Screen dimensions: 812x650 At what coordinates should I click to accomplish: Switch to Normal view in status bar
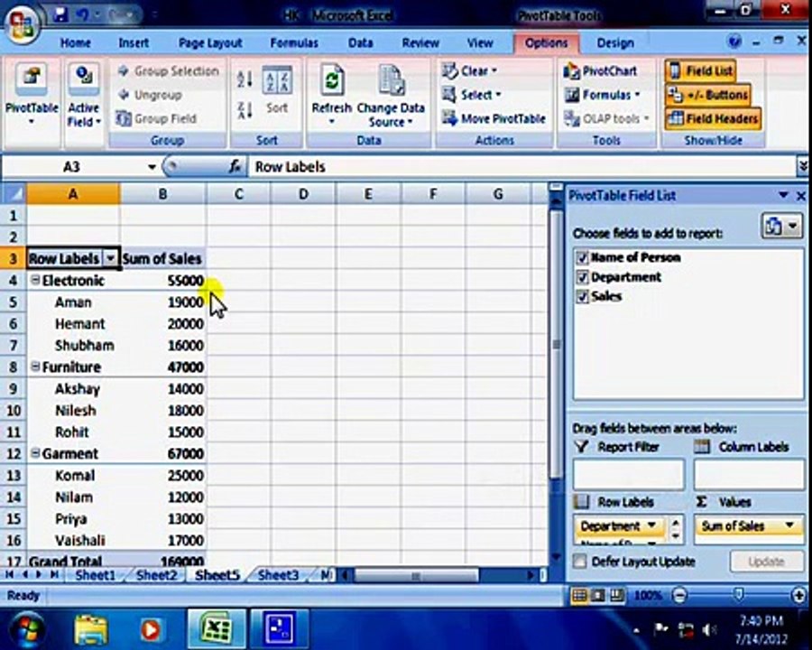[x=579, y=596]
